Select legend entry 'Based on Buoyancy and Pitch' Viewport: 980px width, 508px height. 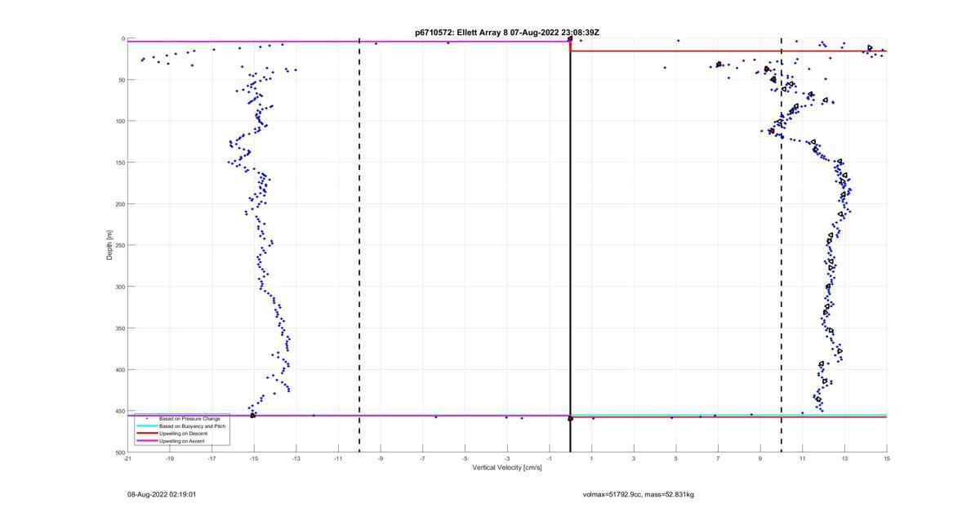192,426
